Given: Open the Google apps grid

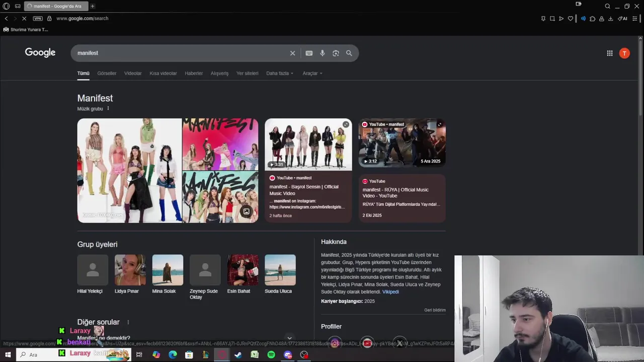Looking at the screenshot, I should click(610, 53).
